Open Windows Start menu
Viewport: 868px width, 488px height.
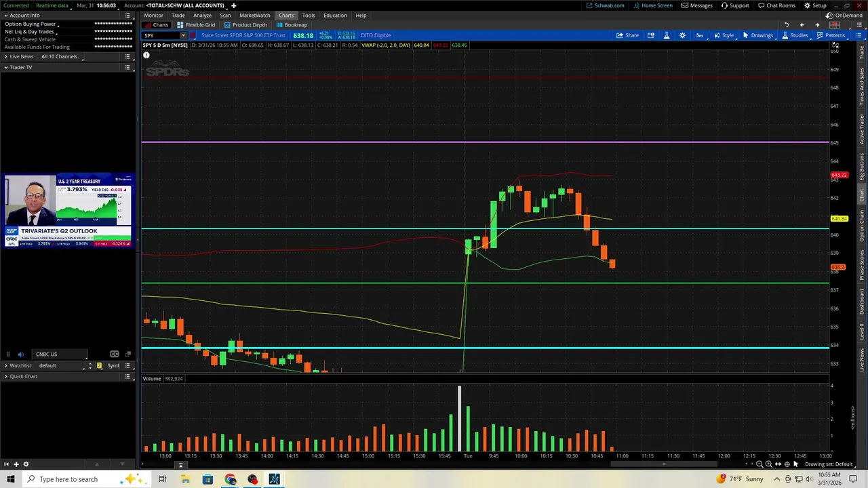(x=10, y=479)
